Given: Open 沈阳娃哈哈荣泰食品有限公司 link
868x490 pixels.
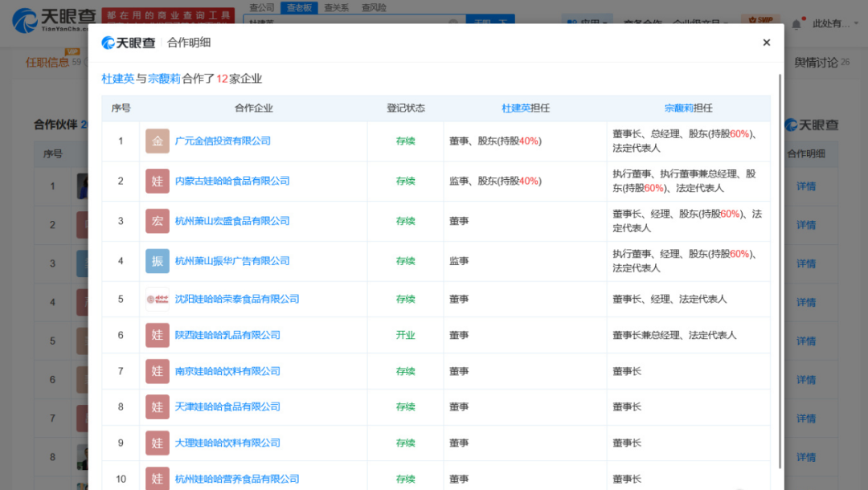Looking at the screenshot, I should 237,299.
